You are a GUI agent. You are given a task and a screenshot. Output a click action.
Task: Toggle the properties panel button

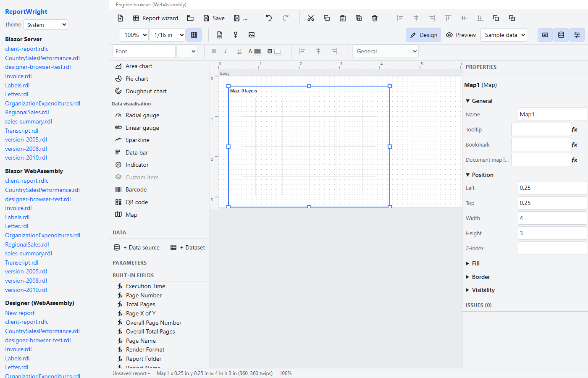click(x=577, y=35)
